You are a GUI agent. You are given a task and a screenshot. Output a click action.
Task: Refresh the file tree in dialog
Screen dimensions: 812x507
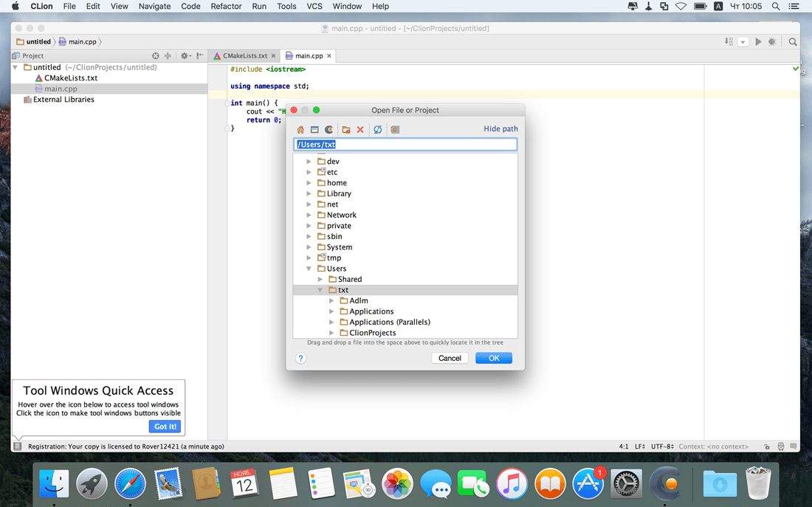coord(377,129)
